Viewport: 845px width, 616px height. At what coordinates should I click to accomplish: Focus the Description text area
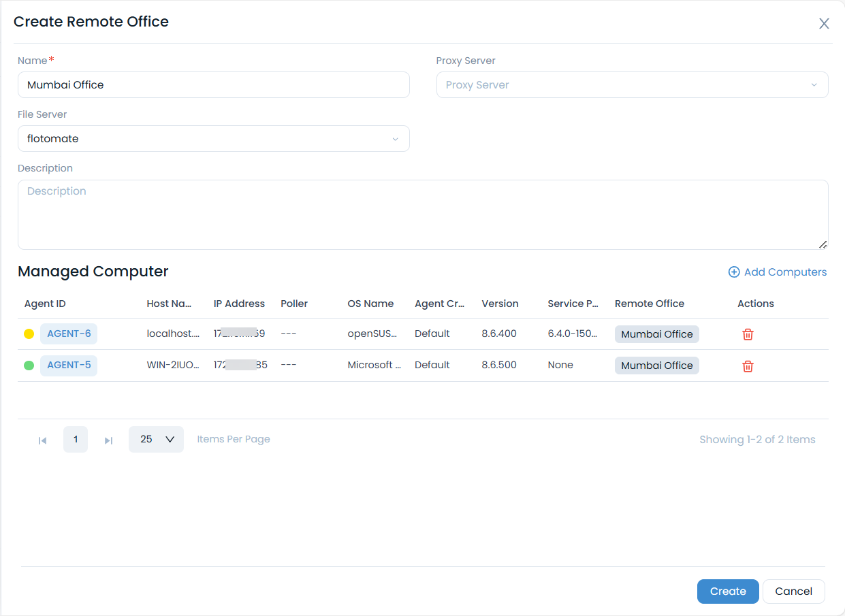tap(422, 214)
